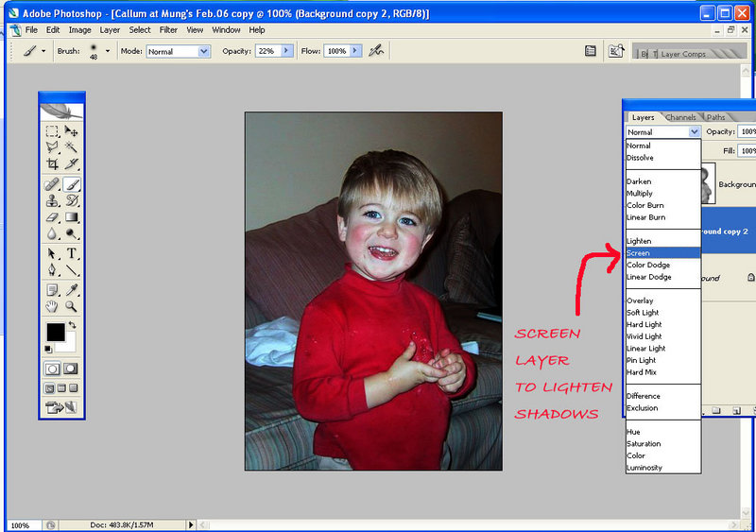Switch to Standard editing mode
Screen dimensions: 756x532
click(52, 369)
